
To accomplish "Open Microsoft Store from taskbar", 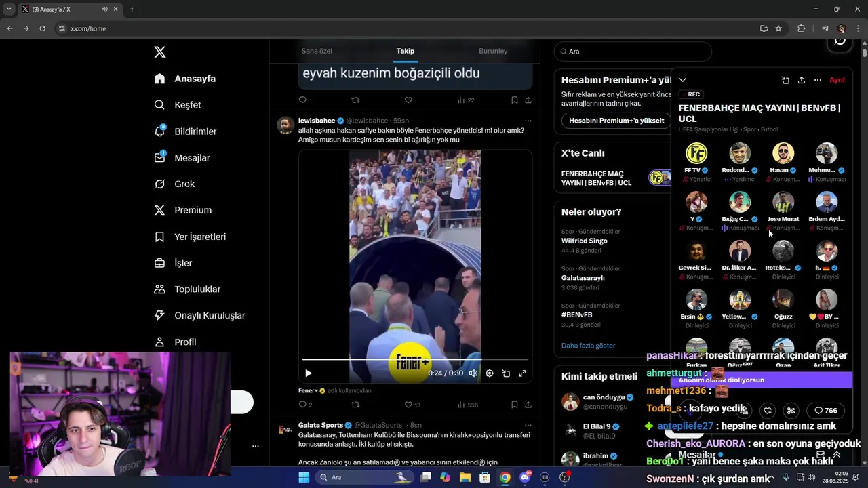I will 485,477.
